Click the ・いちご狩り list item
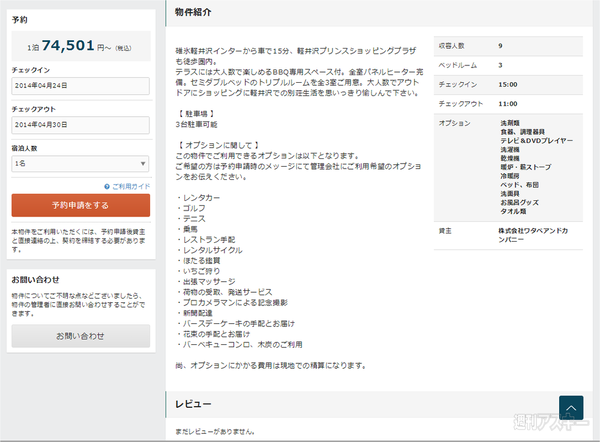Viewport: 600px width, 442px height. coord(198,271)
